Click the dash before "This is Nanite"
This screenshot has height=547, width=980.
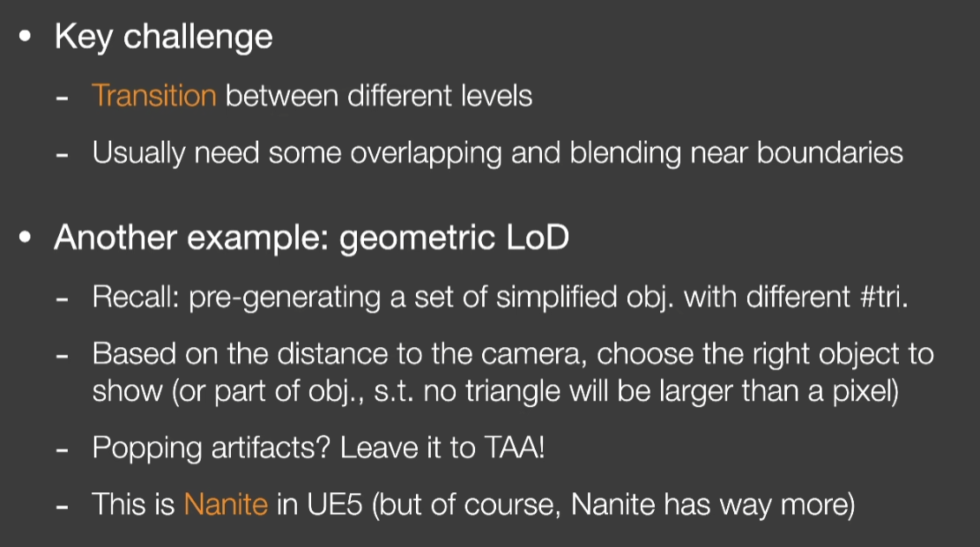point(62,506)
